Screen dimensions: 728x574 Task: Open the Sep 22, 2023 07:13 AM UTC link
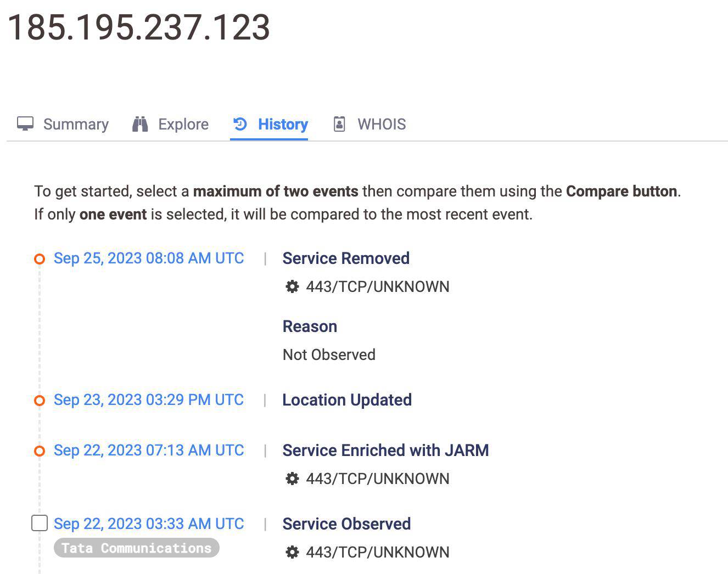pos(149,451)
